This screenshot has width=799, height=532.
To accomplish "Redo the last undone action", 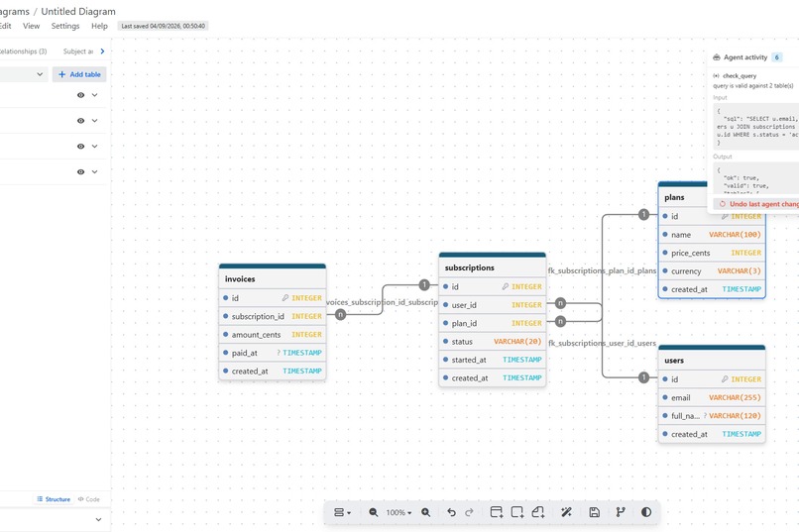I will click(x=469, y=512).
